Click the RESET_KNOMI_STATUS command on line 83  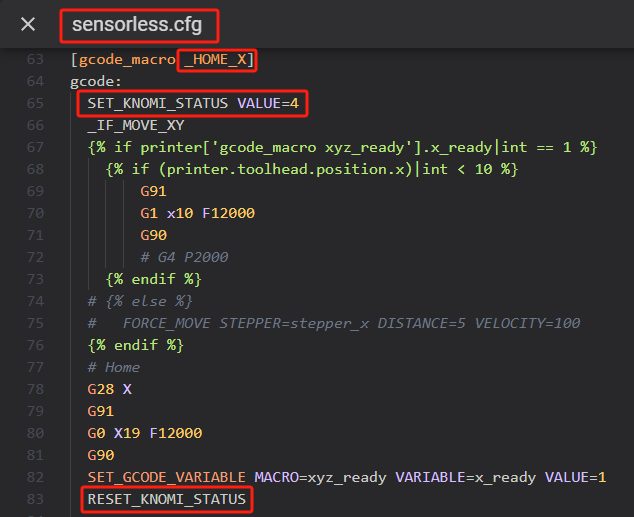(x=165, y=499)
